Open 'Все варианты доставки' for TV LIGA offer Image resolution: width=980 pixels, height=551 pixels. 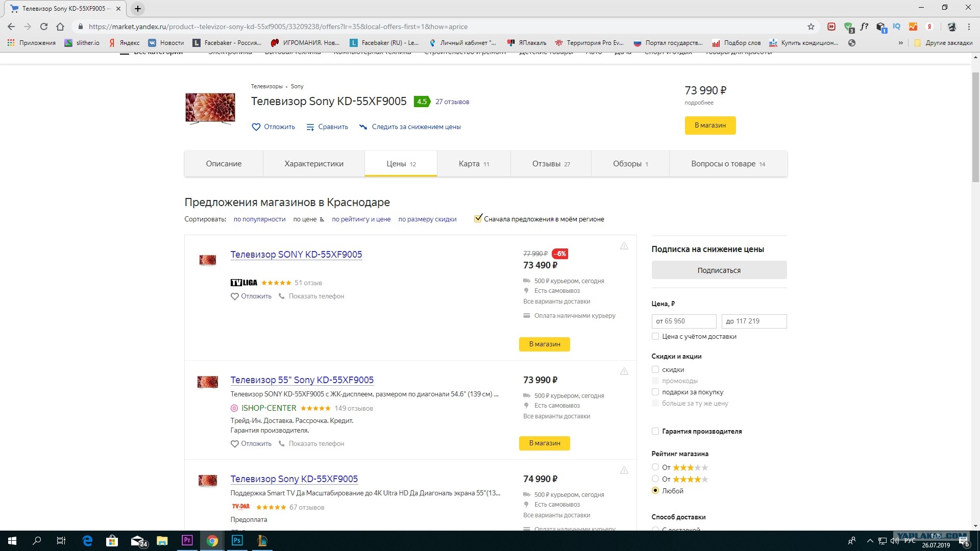[556, 302]
